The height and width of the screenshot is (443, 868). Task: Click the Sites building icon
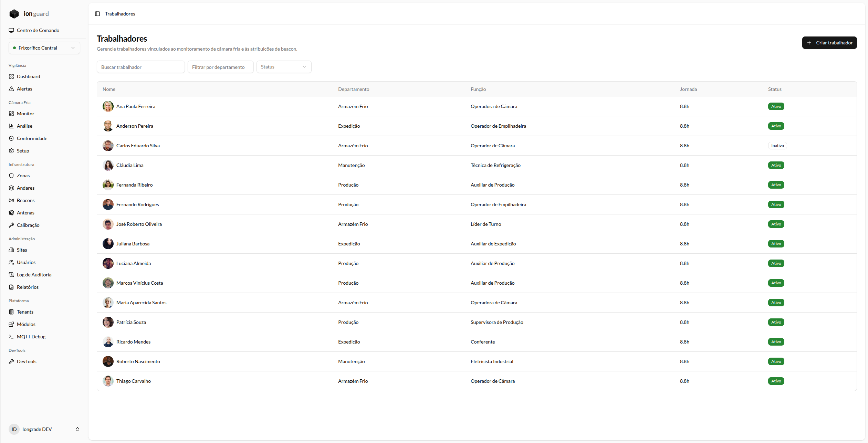[x=11, y=250]
